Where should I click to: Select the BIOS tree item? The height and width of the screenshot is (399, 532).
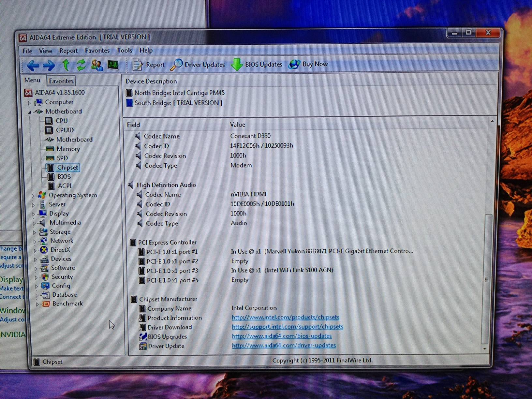click(x=64, y=177)
